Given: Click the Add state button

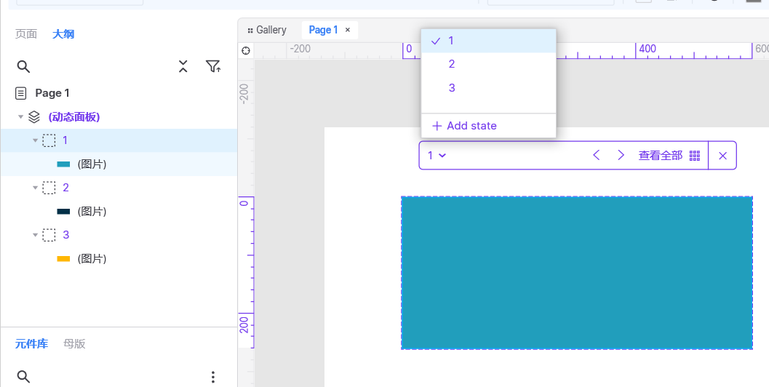Looking at the screenshot, I should (464, 126).
